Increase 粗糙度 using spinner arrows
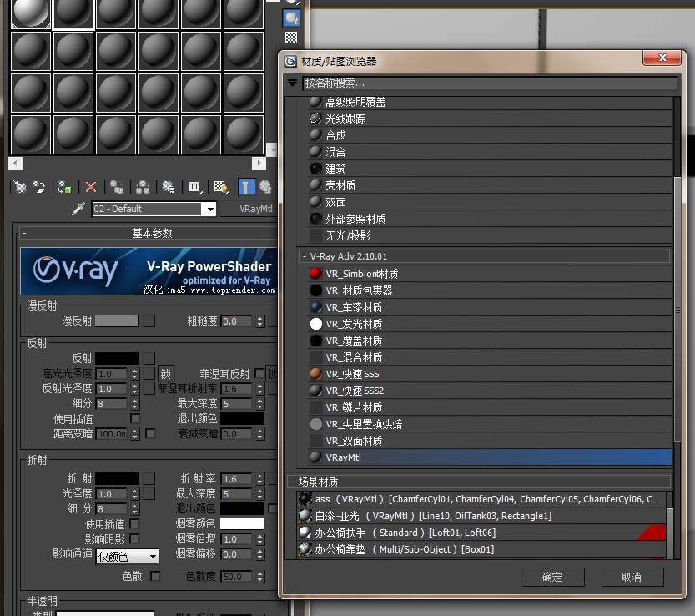This screenshot has width=695, height=616. 259,318
